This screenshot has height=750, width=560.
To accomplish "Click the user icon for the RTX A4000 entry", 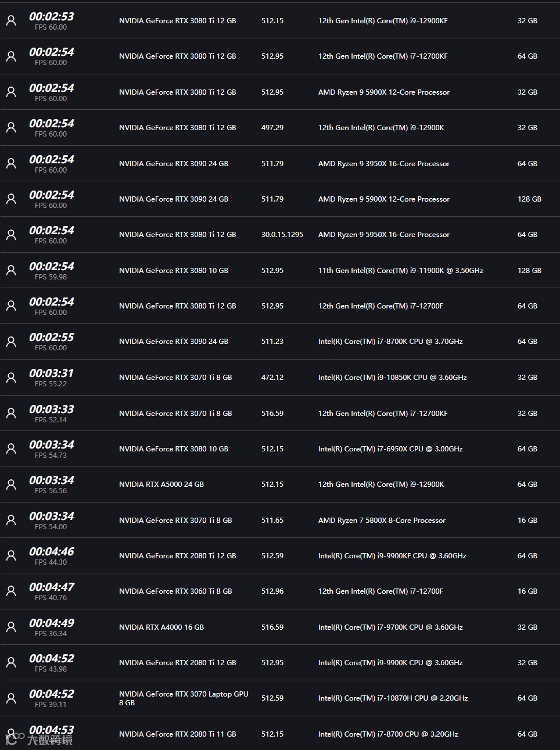I will coord(11,627).
